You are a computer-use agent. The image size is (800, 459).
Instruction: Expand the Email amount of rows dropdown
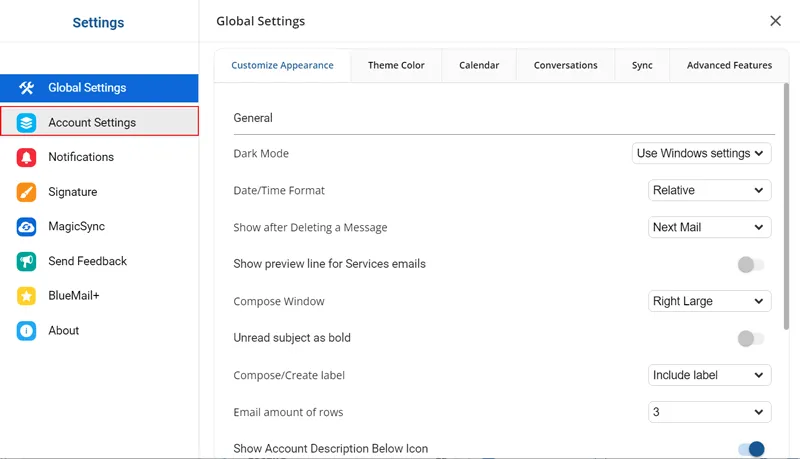(709, 412)
